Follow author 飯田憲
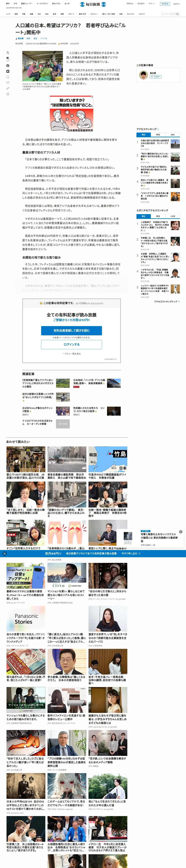The image size is (186, 868). click(156, 77)
